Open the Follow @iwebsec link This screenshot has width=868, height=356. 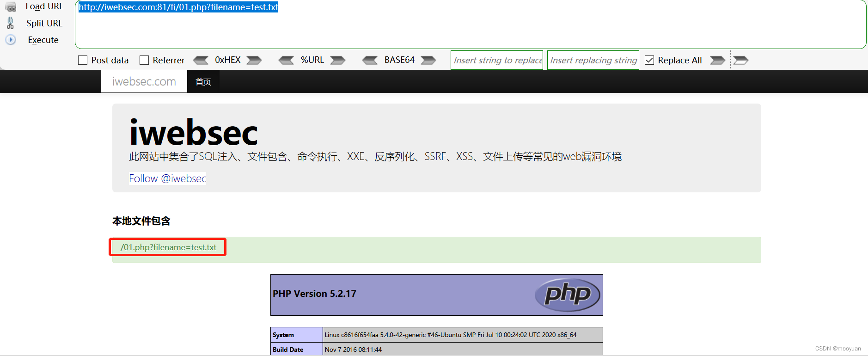(168, 178)
